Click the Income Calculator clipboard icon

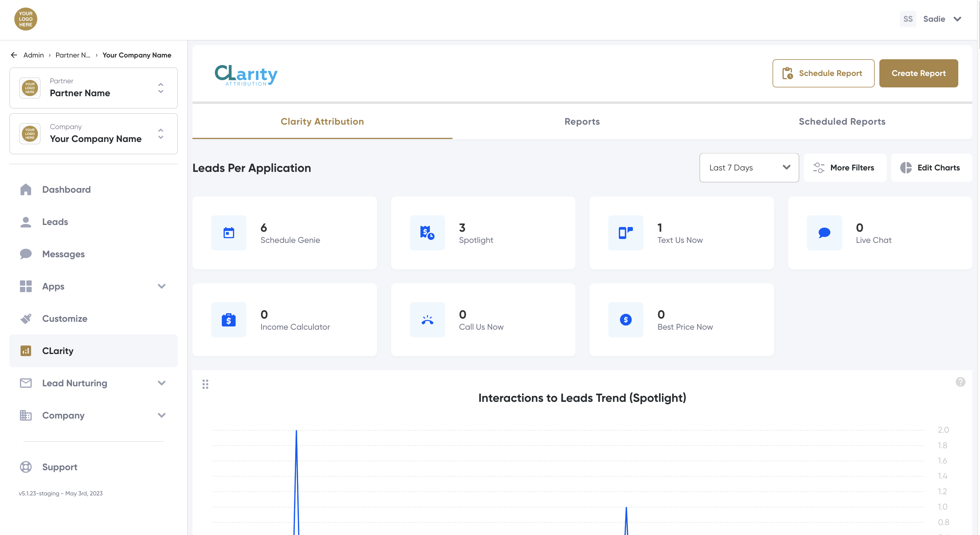229,319
